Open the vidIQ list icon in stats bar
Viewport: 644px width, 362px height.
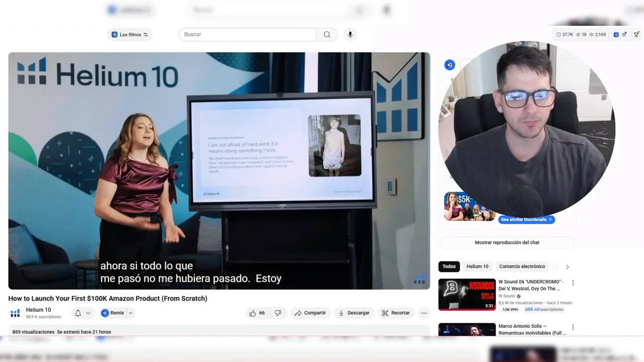coord(624,35)
